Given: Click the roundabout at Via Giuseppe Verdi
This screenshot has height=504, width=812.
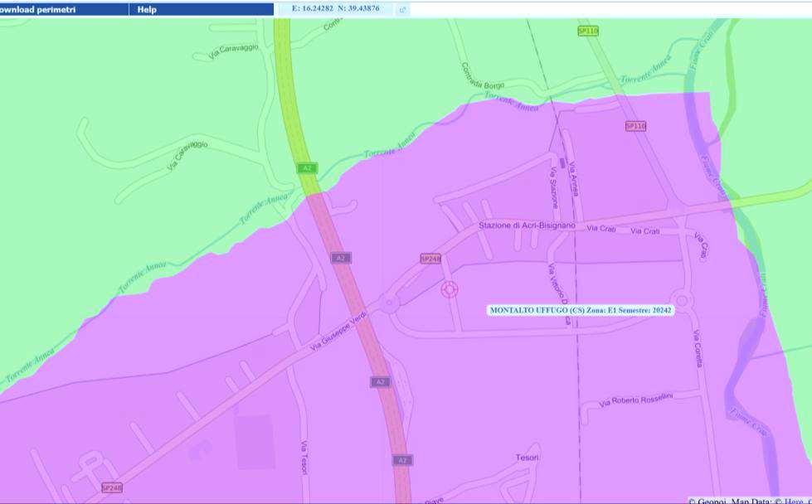Looking at the screenshot, I should 388,303.
